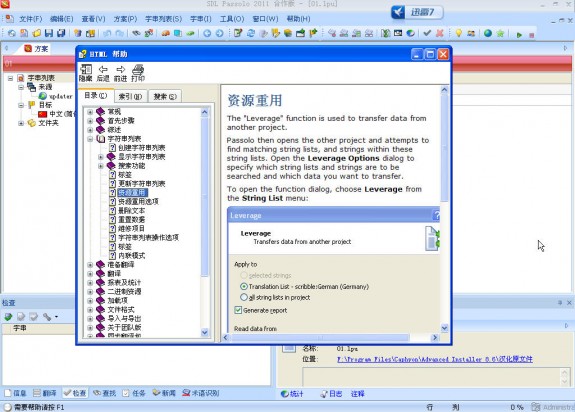Image resolution: width=575 pixels, height=412 pixels.
Task: Click the red X icon in main toolbar
Action: coord(440,33)
